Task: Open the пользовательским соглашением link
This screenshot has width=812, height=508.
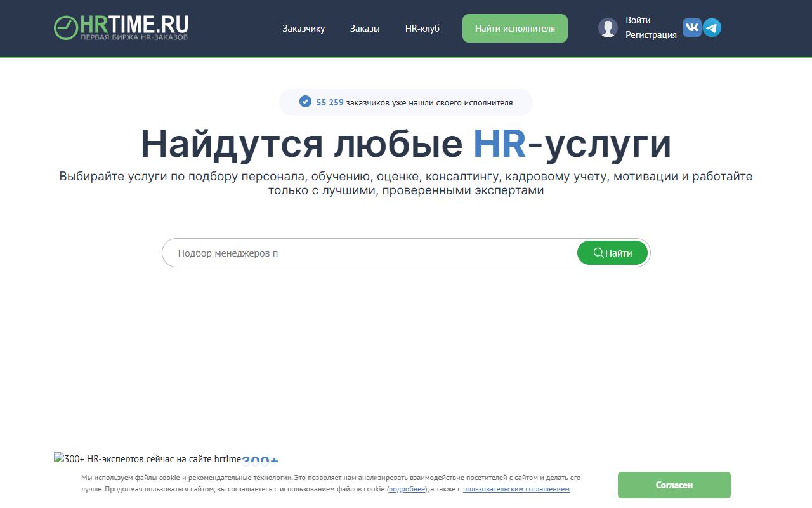Action: point(516,490)
